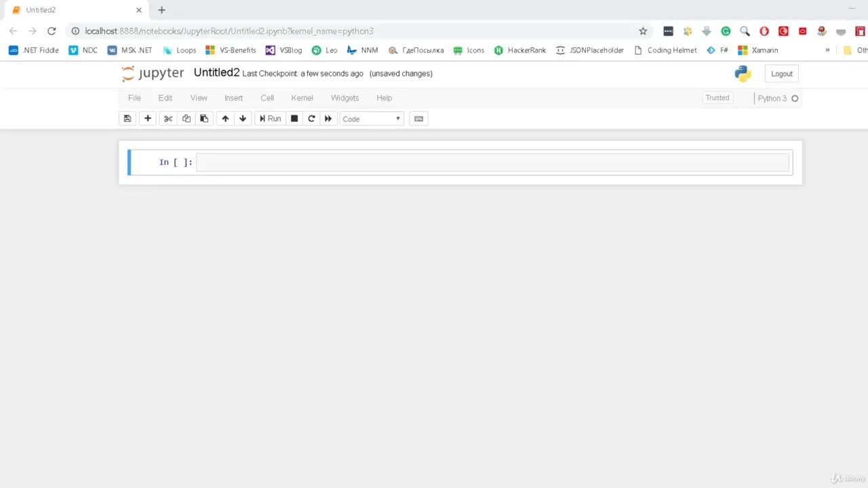The width and height of the screenshot is (868, 488).
Task: Cut selected cells with scissors icon
Action: click(x=168, y=119)
